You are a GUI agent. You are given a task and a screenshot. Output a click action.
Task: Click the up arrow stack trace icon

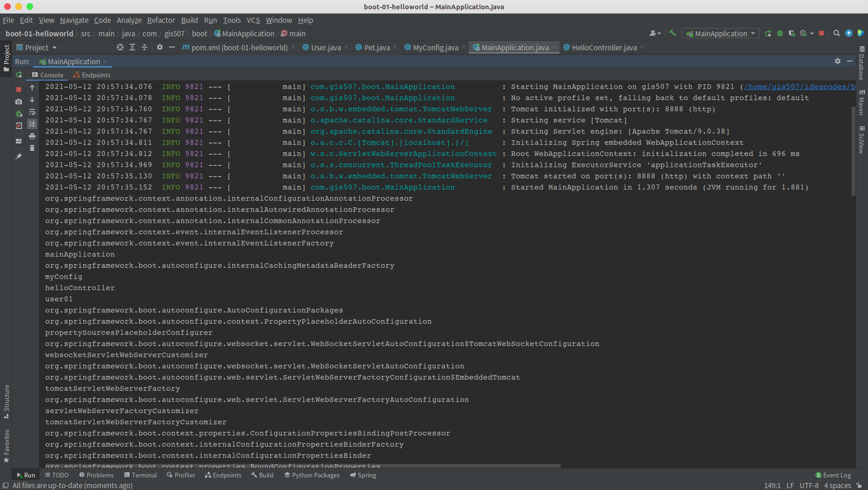[32, 88]
